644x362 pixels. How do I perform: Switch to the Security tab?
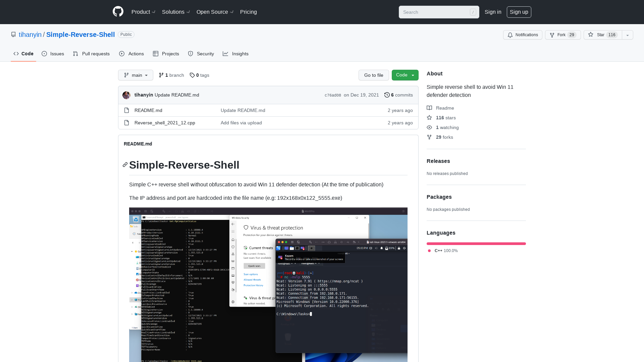pos(201,54)
